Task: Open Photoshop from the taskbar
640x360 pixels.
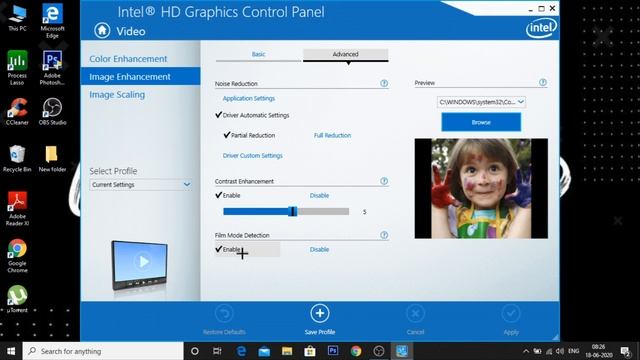Action: point(333,351)
